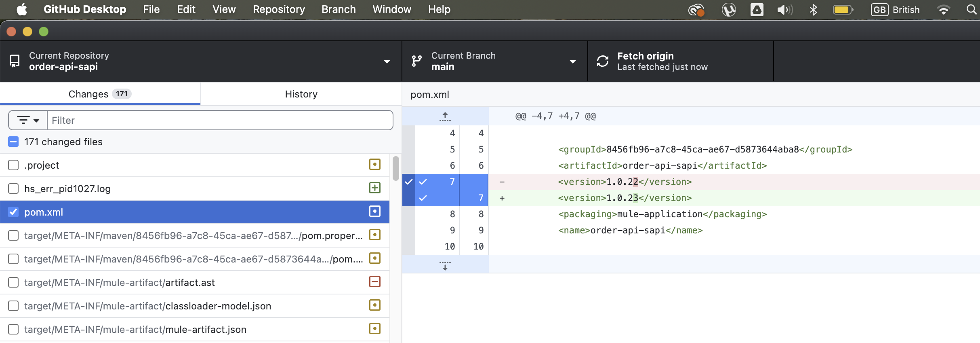Click modified status icon for pom.xml
Viewport: 980px width, 343px height.
[375, 211]
